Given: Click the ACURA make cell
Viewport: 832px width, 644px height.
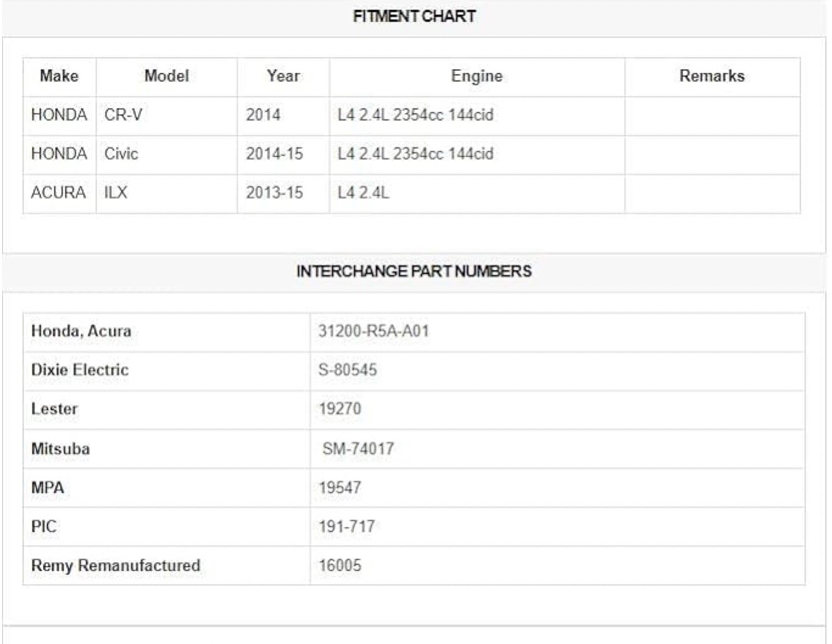Looking at the screenshot, I should pos(58,193).
